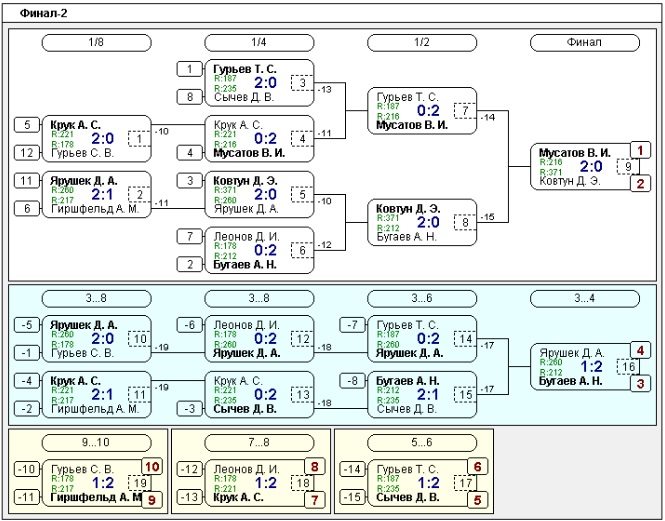Select the 2:1 score of Ярушек–Гиршфельд 1/8 match

tap(103, 195)
